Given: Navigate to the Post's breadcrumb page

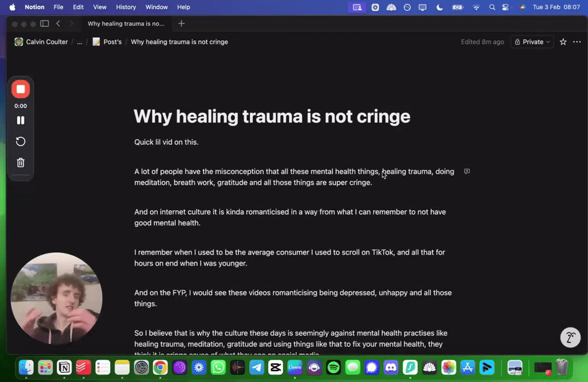Looking at the screenshot, I should 111,42.
